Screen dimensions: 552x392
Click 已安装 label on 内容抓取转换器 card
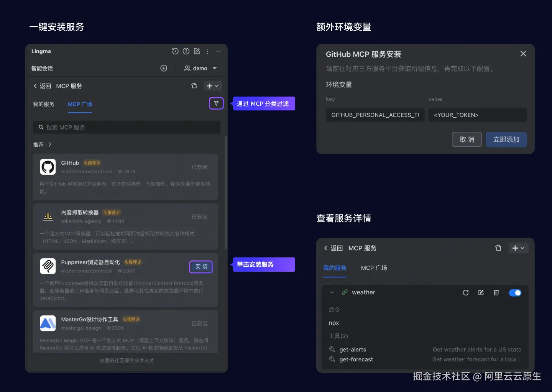coord(199,217)
